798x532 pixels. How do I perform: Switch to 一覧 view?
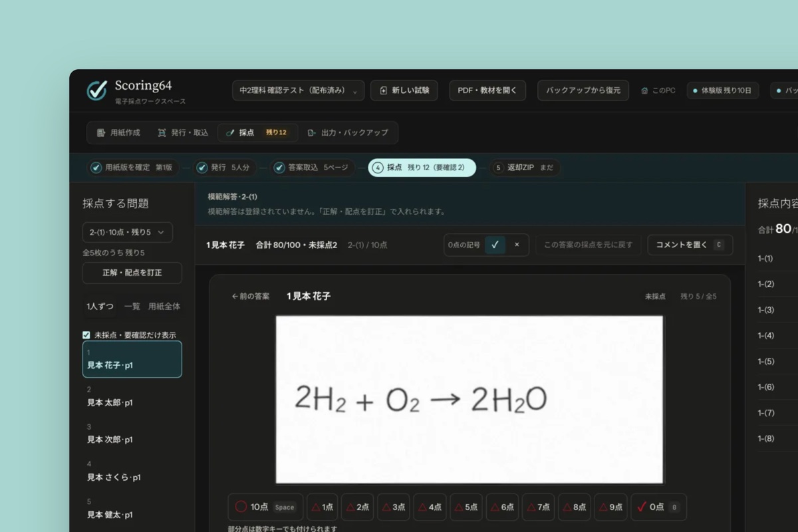tap(132, 307)
